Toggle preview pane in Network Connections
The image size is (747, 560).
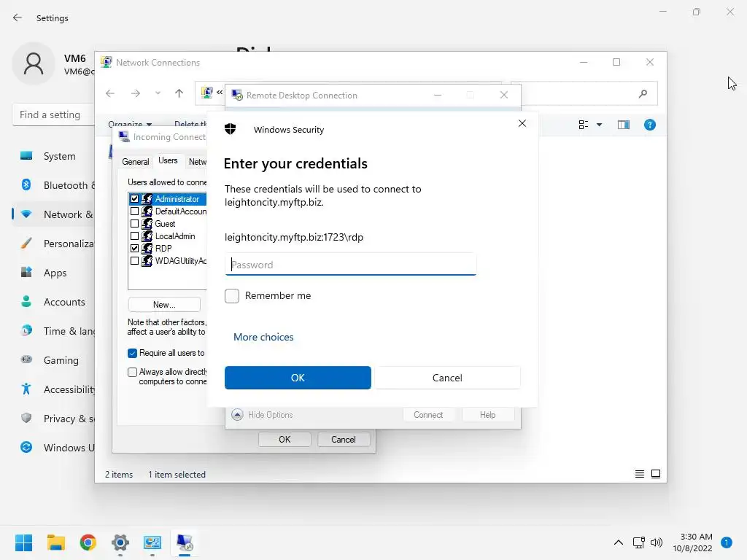click(x=624, y=125)
